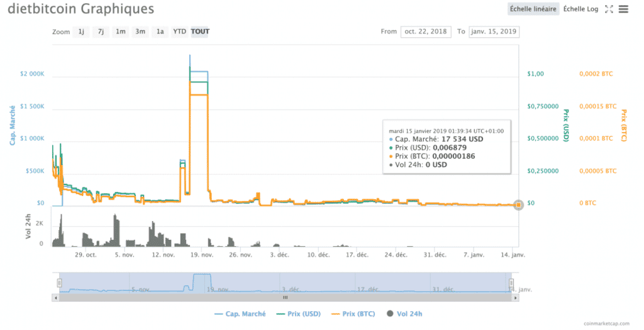Click the '3. déc.' axis label
This screenshot has width=644, height=330.
[279, 255]
